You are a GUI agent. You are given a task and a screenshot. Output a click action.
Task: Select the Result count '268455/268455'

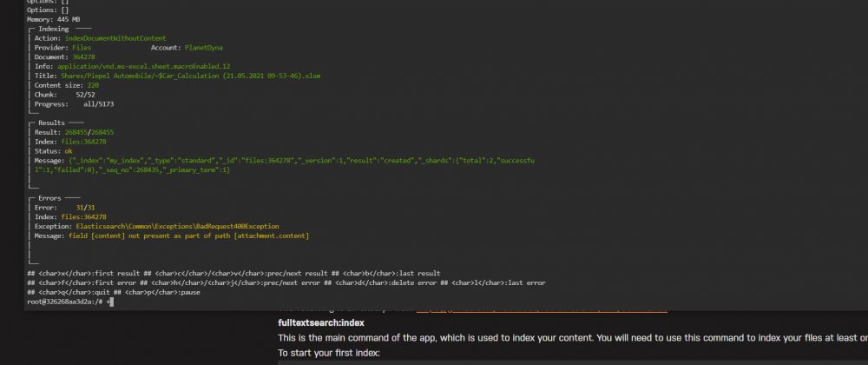click(x=89, y=132)
